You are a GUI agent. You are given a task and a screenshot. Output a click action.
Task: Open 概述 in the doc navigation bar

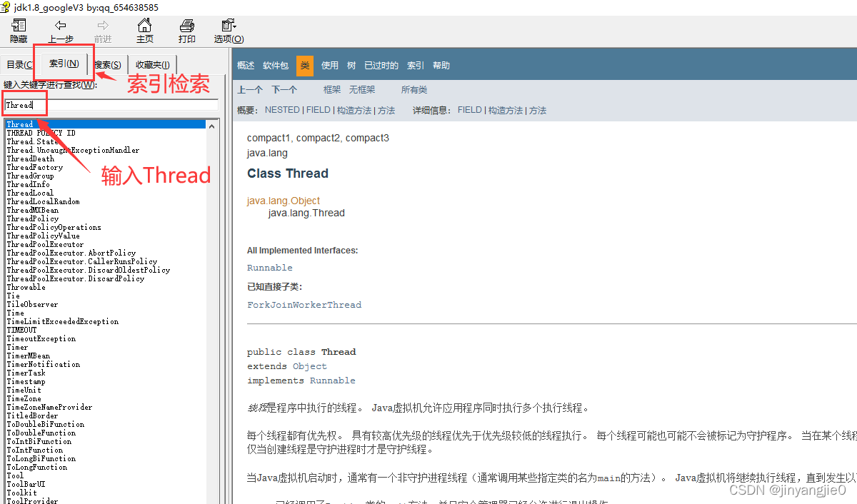(246, 66)
